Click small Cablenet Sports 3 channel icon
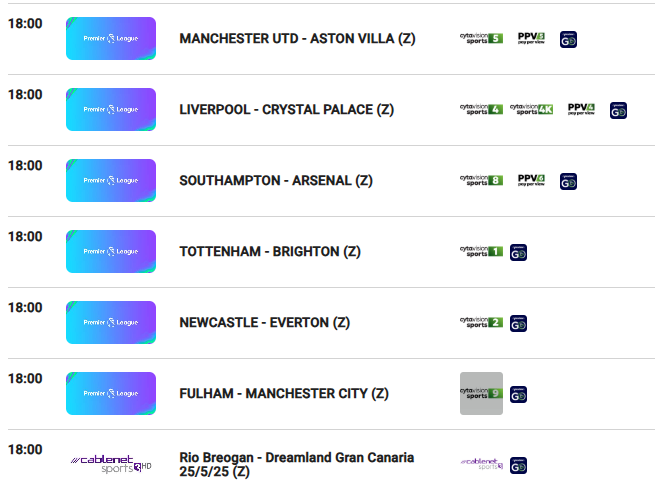The height and width of the screenshot is (489, 655). 481,464
